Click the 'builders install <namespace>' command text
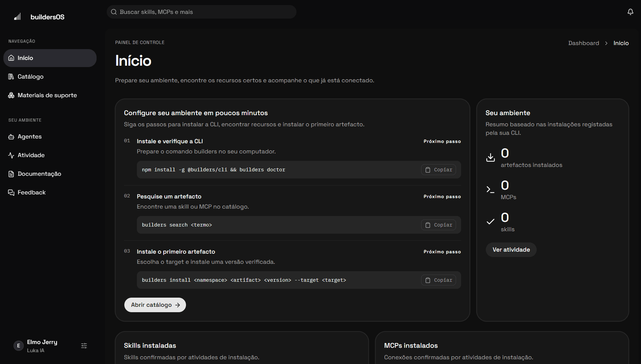 coord(244,280)
